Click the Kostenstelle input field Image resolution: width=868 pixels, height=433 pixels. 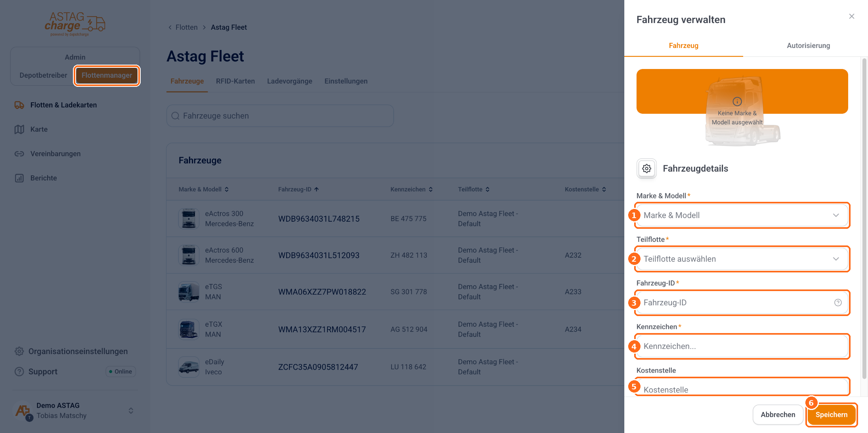click(742, 387)
